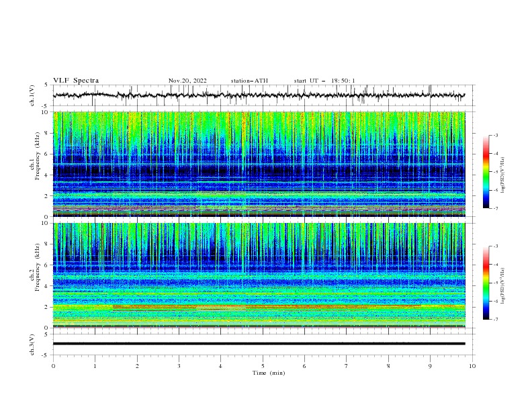Click time axis tick label "9"

click(x=430, y=366)
